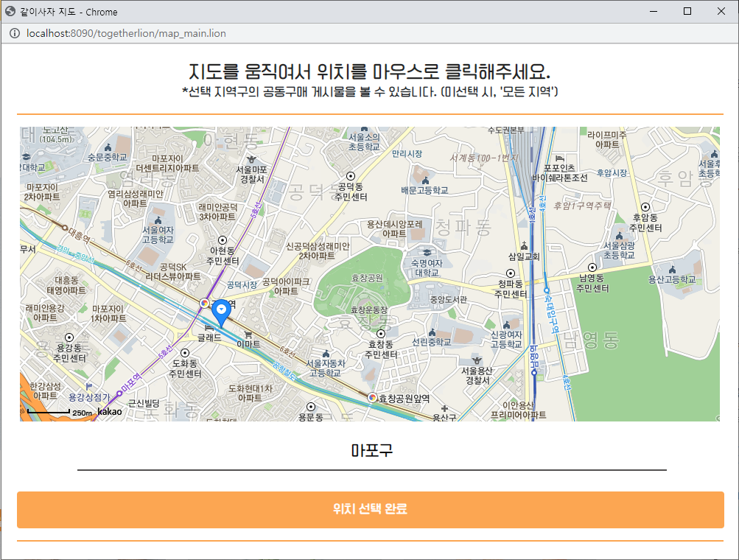The height and width of the screenshot is (560, 739).
Task: Maximize the Chrome window
Action: click(x=687, y=11)
